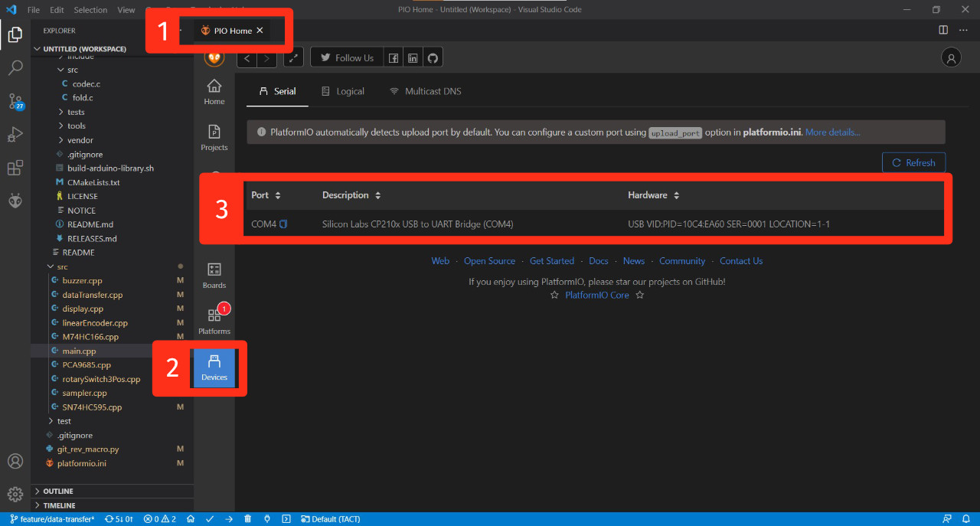
Task: Collapse UNTITLED (WORKSPACE) section
Action: (112, 49)
